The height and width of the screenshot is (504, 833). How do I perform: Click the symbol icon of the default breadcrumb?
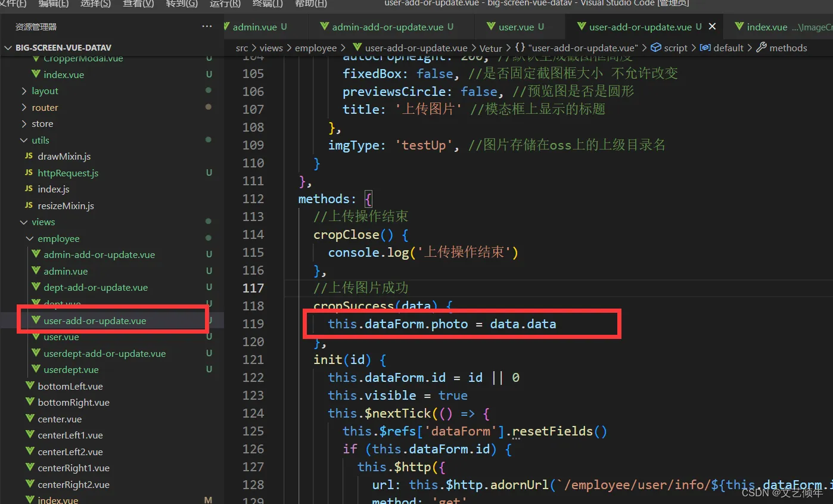pyautogui.click(x=705, y=48)
